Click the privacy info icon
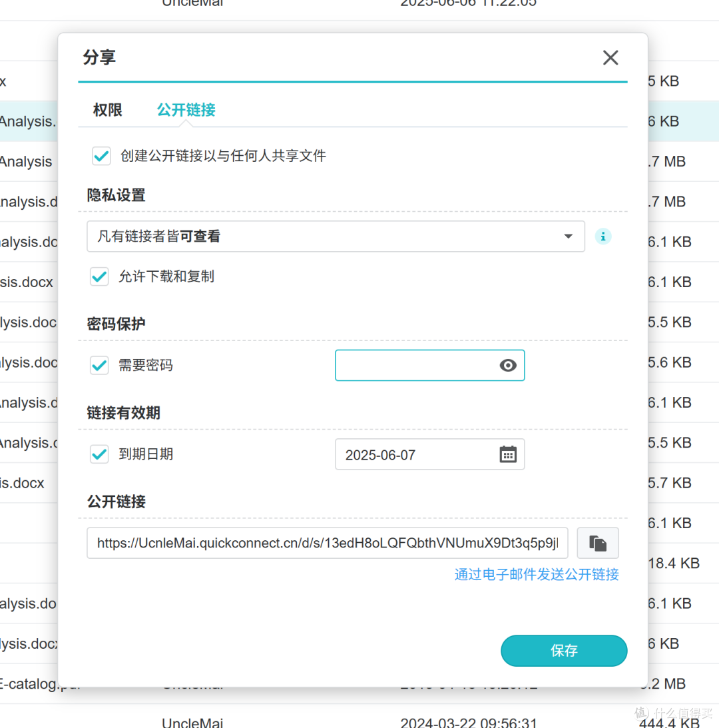 coord(603,236)
